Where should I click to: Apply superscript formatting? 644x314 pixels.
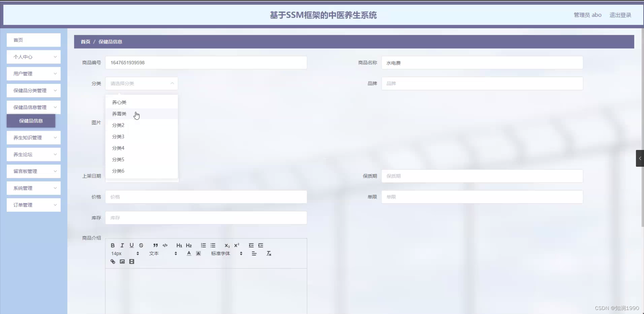click(237, 245)
